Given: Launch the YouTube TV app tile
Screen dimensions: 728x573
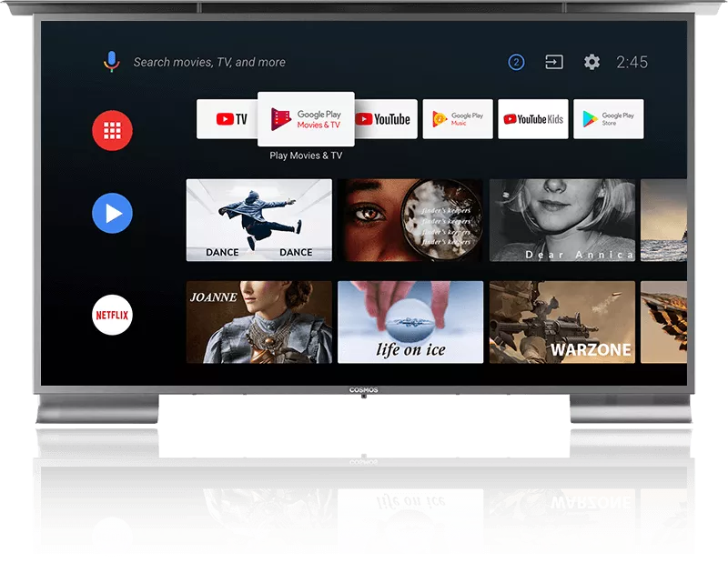Looking at the screenshot, I should click(227, 119).
